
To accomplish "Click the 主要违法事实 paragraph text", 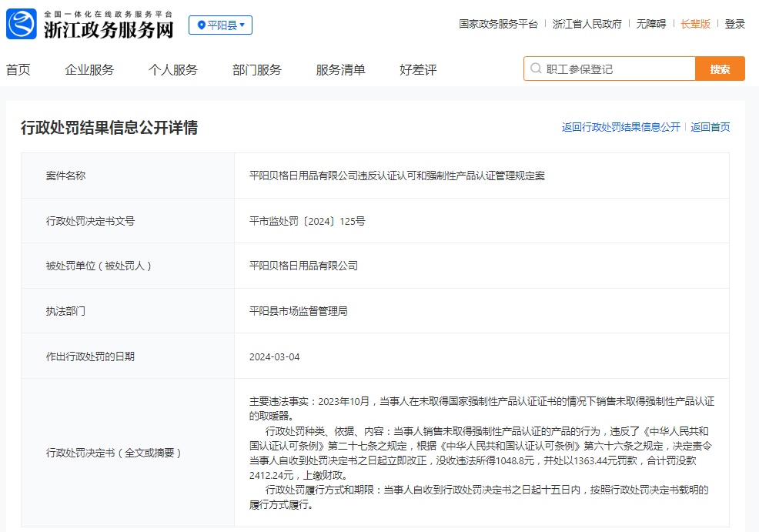I will click(x=482, y=408).
